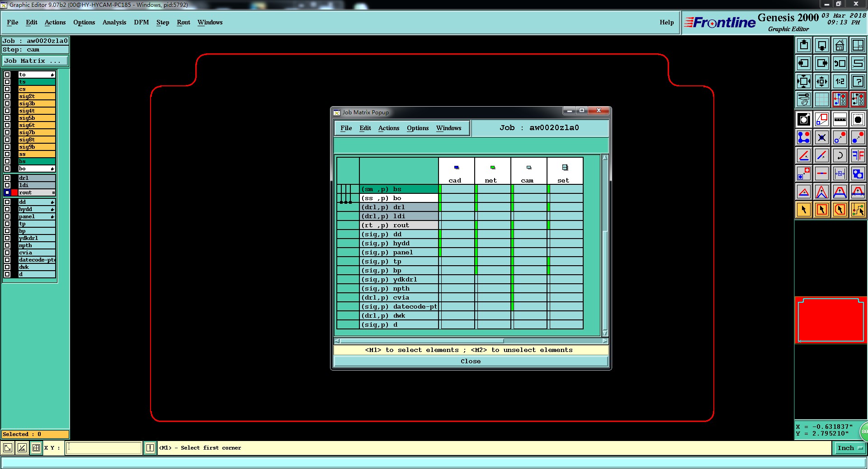This screenshot has width=868, height=469.
Task: Open the Help menu
Action: [666, 22]
